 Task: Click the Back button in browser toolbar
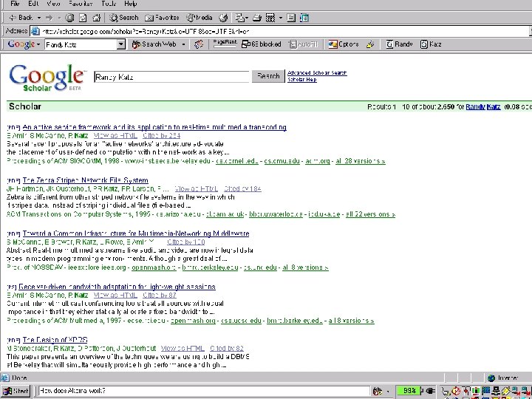(21, 18)
